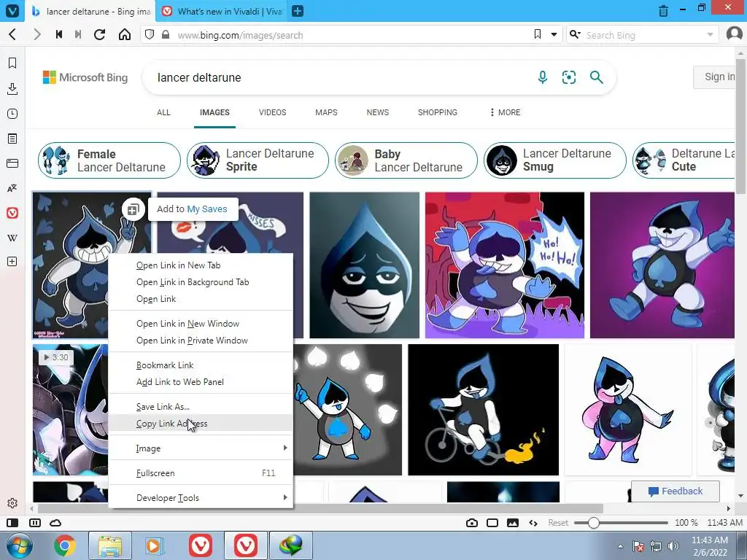Choose Save Link As from context menu

pyautogui.click(x=201, y=407)
